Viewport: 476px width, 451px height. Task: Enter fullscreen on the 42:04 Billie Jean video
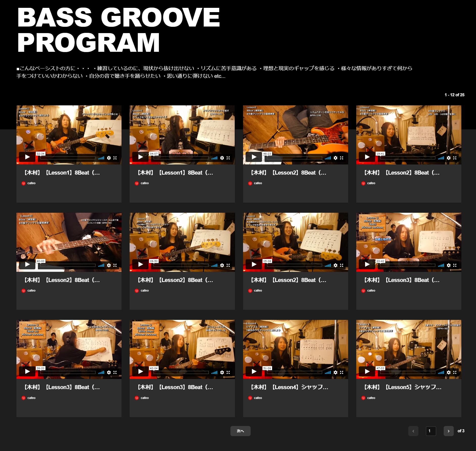228,372
